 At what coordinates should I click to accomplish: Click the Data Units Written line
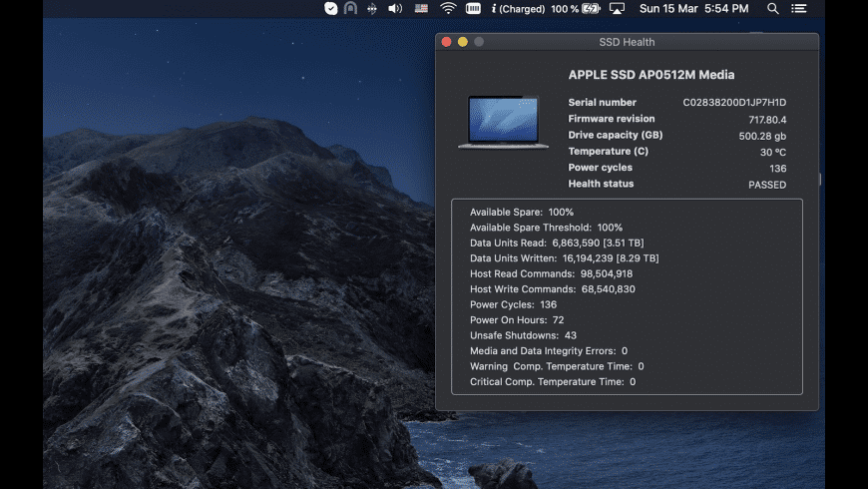(x=564, y=258)
